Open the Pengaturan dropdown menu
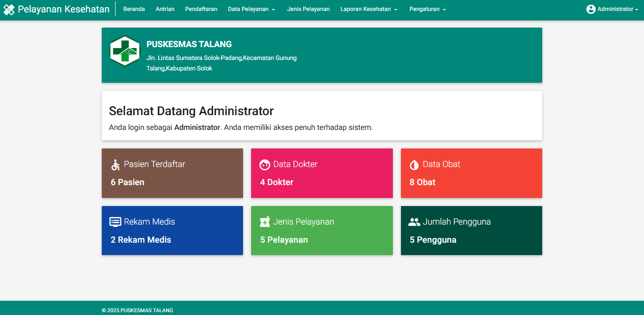The image size is (644, 315). (x=428, y=9)
